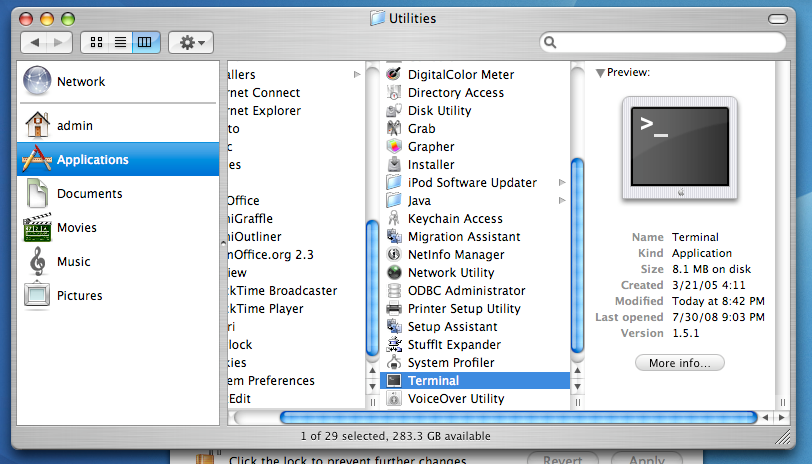Select the VoiceOver Utility icon
This screenshot has height=464, width=812.
pyautogui.click(x=394, y=398)
